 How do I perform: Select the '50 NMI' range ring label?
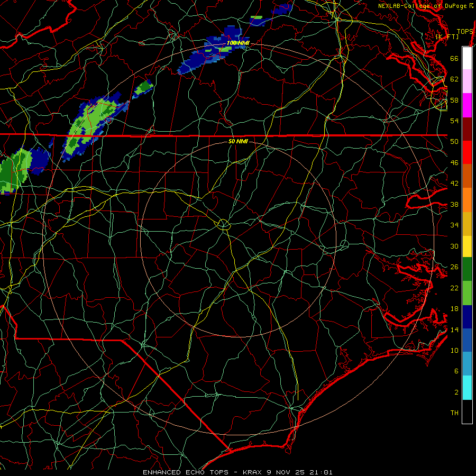coord(238,141)
